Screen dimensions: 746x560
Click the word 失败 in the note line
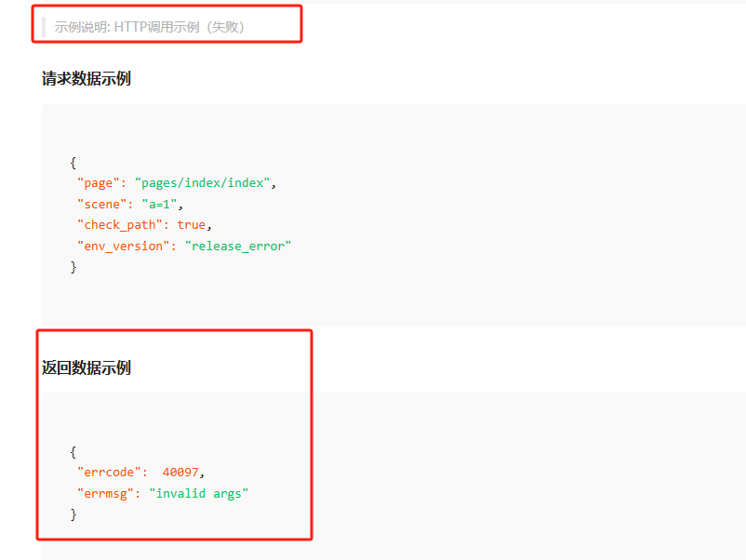(x=227, y=27)
